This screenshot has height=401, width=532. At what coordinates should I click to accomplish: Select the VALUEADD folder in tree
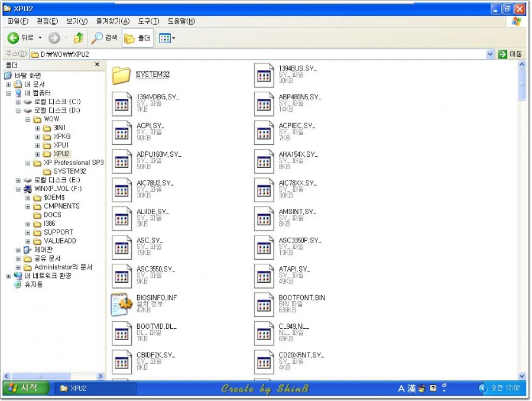coord(60,241)
